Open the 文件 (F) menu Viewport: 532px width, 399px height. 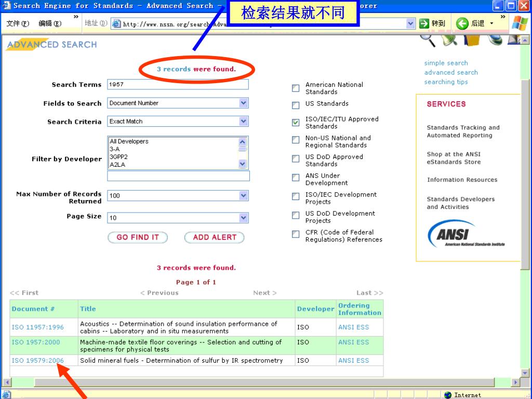coord(18,23)
